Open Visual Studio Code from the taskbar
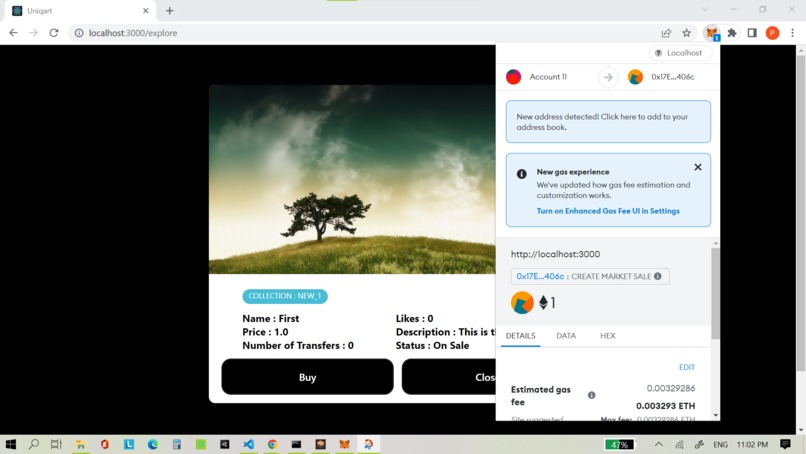This screenshot has width=806, height=454. point(248,444)
